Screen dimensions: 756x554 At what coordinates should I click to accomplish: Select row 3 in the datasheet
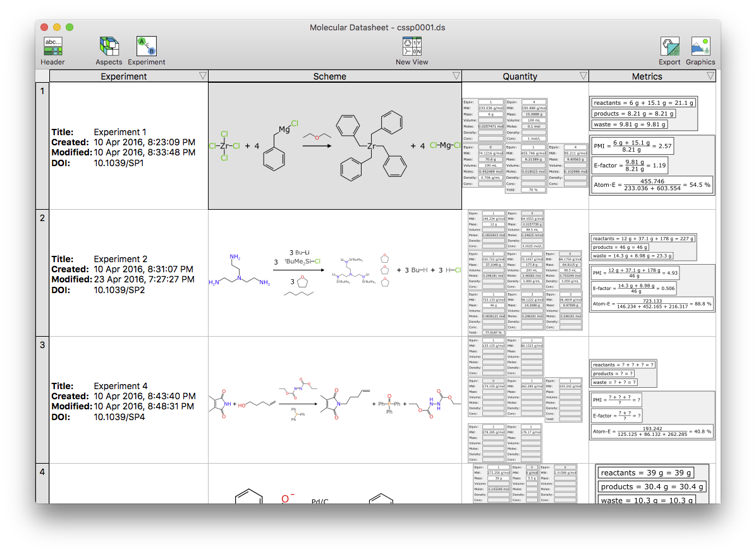(x=42, y=346)
